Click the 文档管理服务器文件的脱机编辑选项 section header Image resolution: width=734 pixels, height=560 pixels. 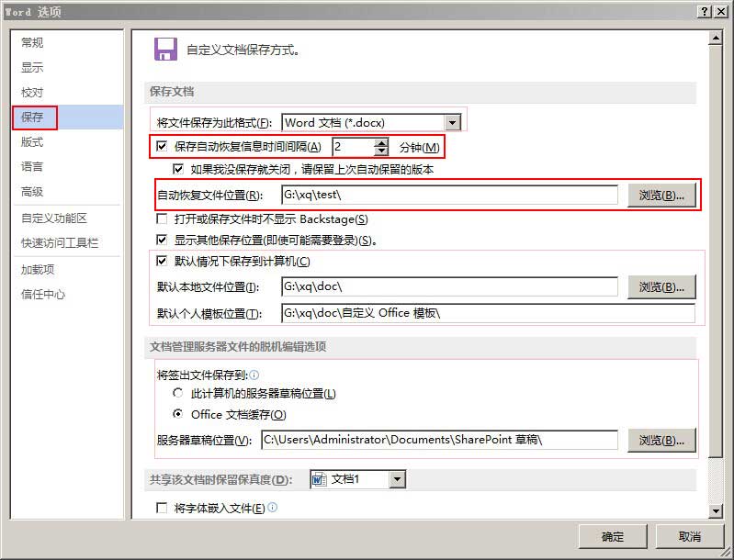pos(238,347)
